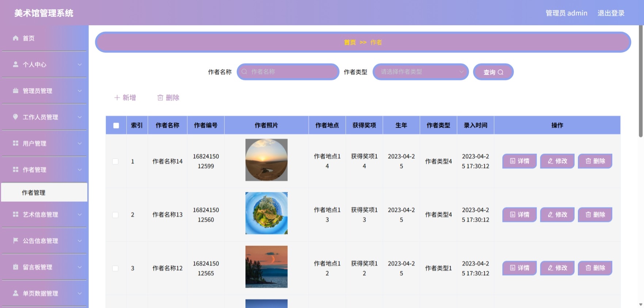Click the search magnifier icon in 作者名称 field

(244, 72)
